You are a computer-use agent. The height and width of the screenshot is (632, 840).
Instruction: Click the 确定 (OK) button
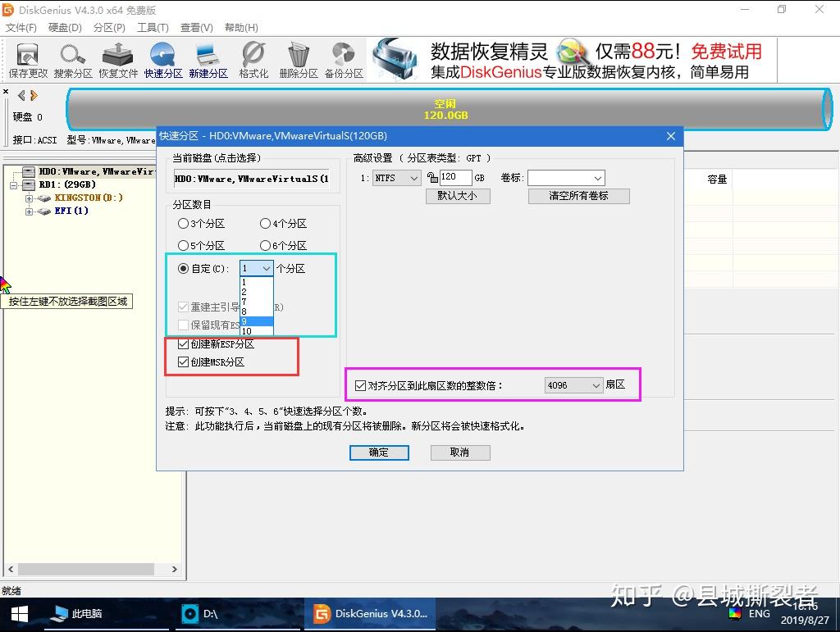coord(378,452)
